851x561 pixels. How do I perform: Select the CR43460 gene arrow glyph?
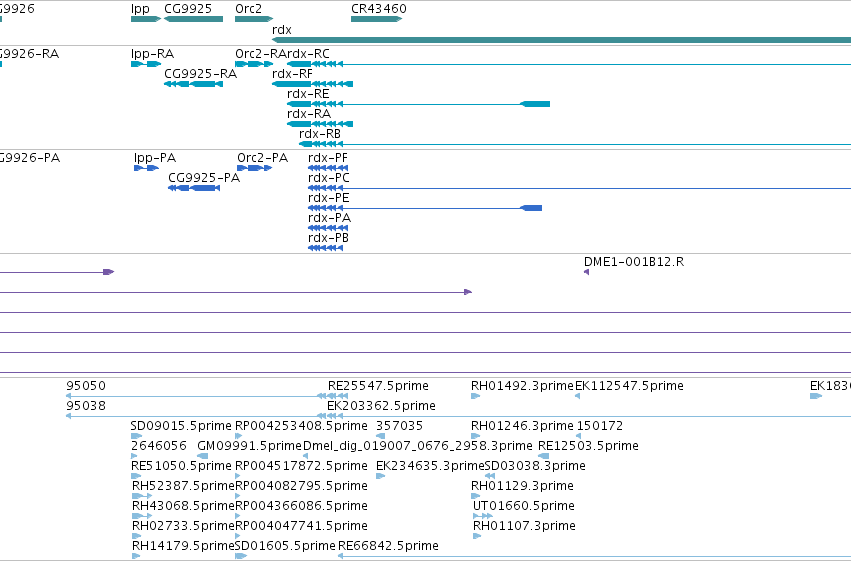point(376,19)
